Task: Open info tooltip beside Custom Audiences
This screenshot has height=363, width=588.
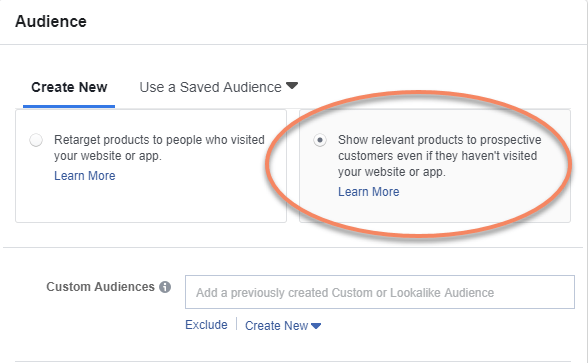Action: tap(165, 287)
